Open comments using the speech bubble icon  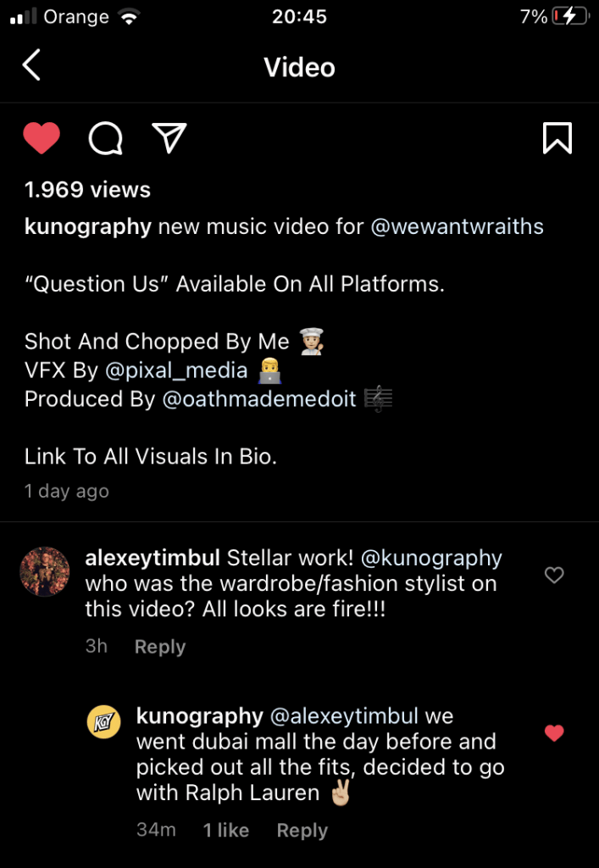106,138
